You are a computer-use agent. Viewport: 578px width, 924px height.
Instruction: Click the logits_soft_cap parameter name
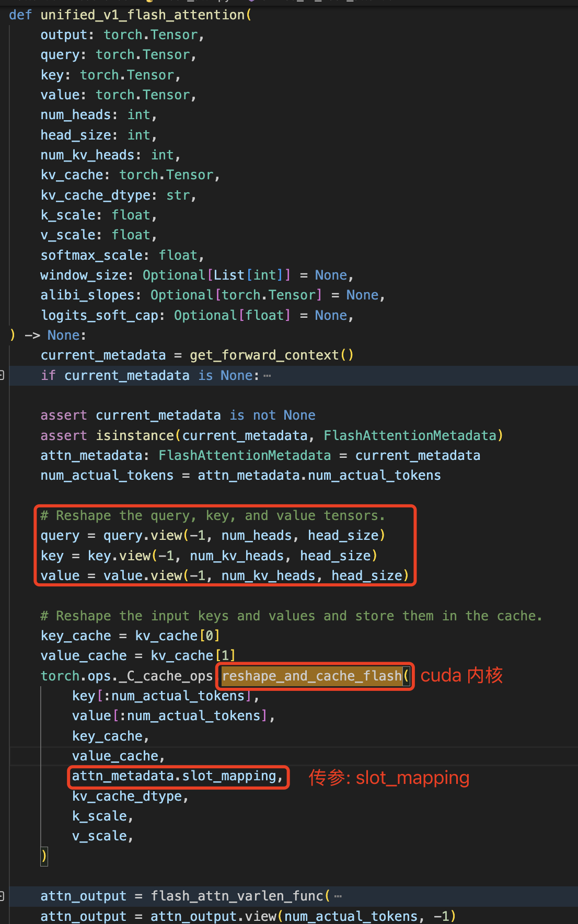click(99, 316)
